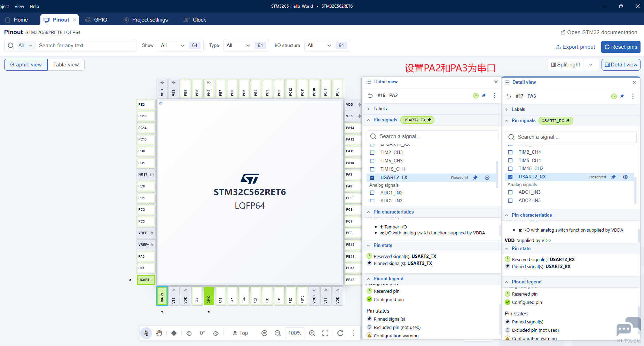Collapse the Pin characteristics section for PA3
This screenshot has width=644, height=346.
pyautogui.click(x=506, y=215)
